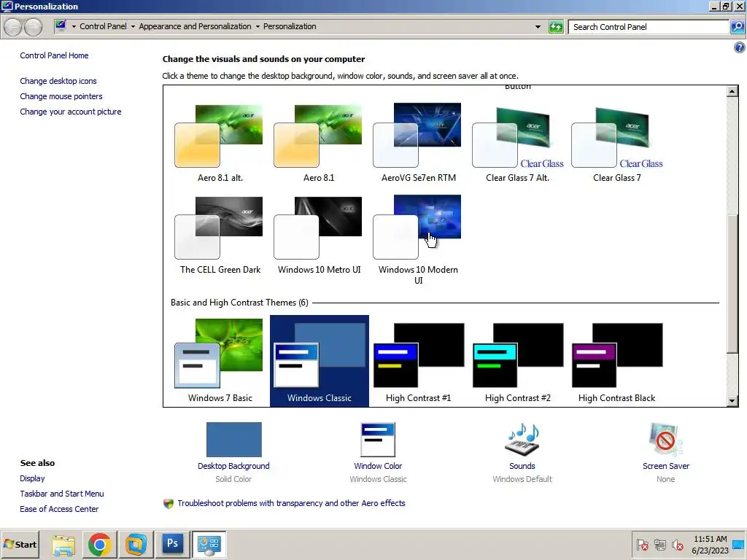Open Desktop Background settings icon

tap(234, 440)
